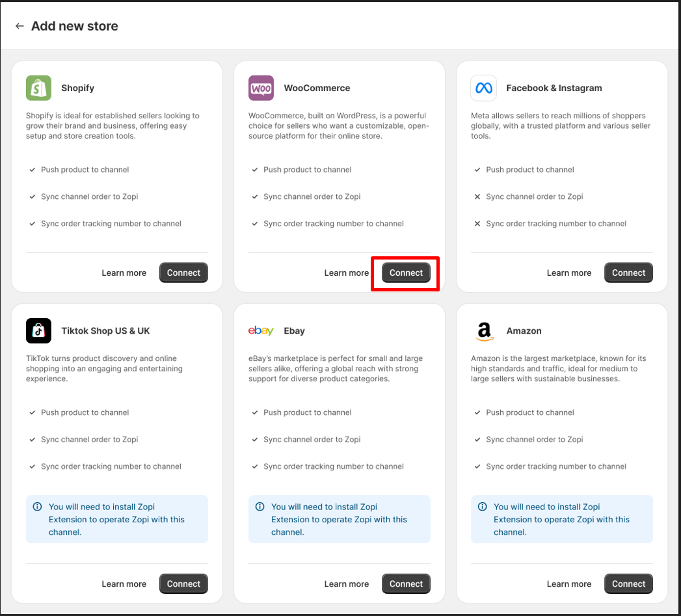Click Amazon's Push product to channel text

[530, 412]
